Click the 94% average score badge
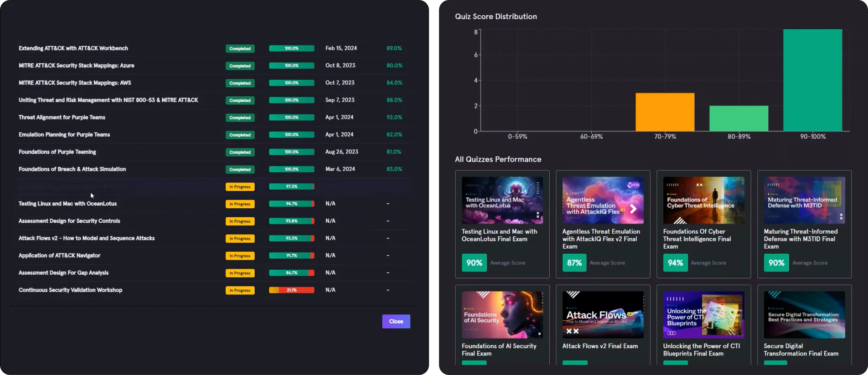This screenshot has width=868, height=375. (x=675, y=263)
